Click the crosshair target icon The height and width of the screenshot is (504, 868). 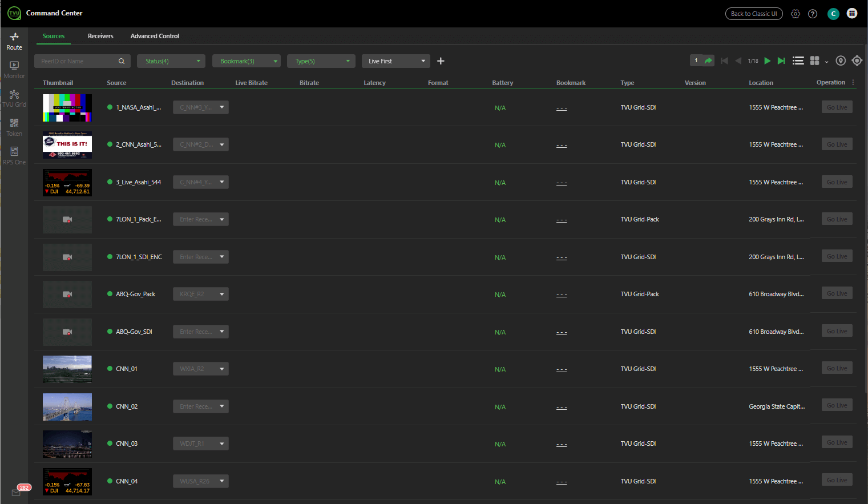tap(857, 61)
